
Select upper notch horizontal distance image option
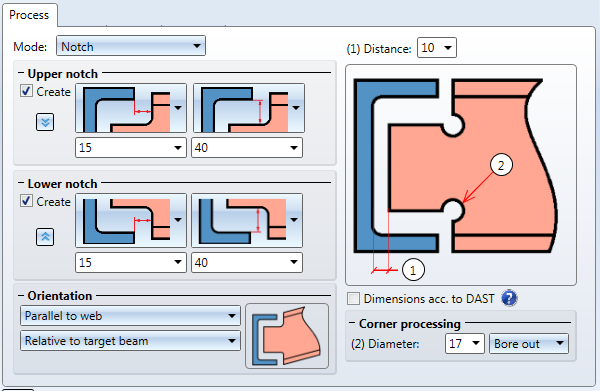click(x=131, y=108)
